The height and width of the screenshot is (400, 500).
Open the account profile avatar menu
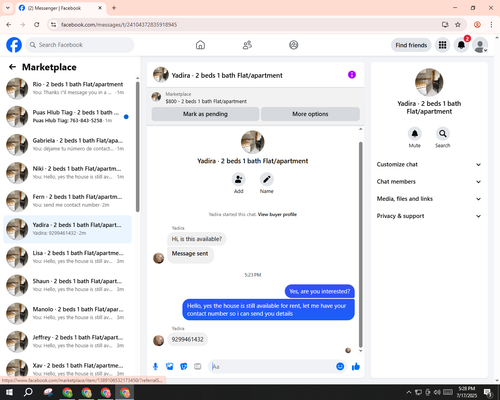pos(480,45)
